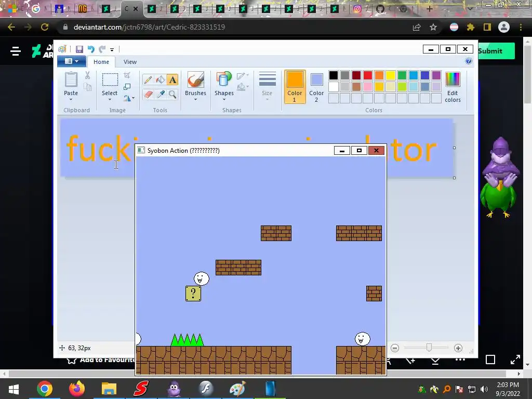The height and width of the screenshot is (399, 532).
Task: Activate the Color 2 button
Action: click(x=316, y=87)
